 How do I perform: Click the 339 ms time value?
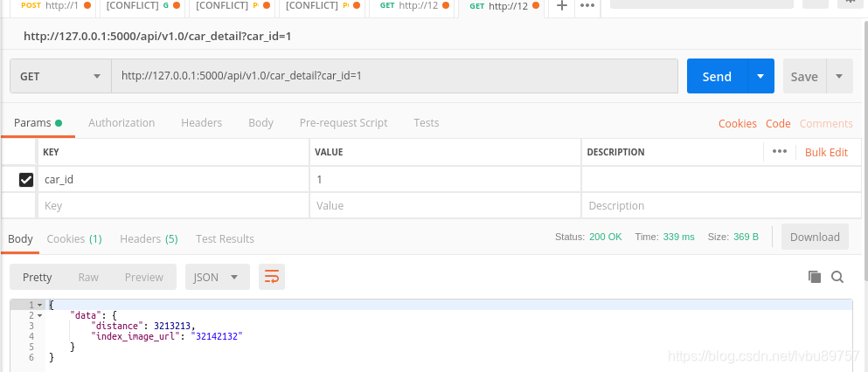pos(678,237)
